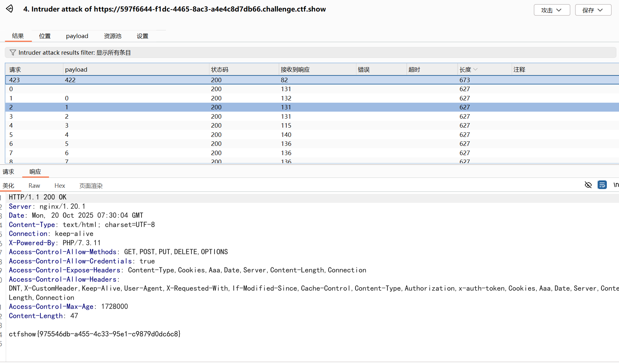Sort by 长度 column arrow

(x=476, y=69)
